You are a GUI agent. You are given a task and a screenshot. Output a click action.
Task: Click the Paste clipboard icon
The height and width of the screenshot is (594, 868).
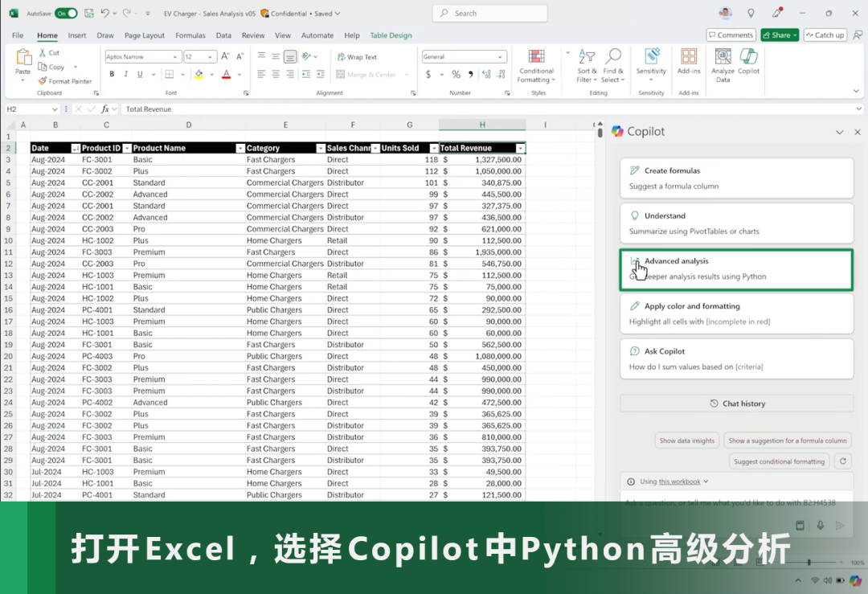point(23,58)
